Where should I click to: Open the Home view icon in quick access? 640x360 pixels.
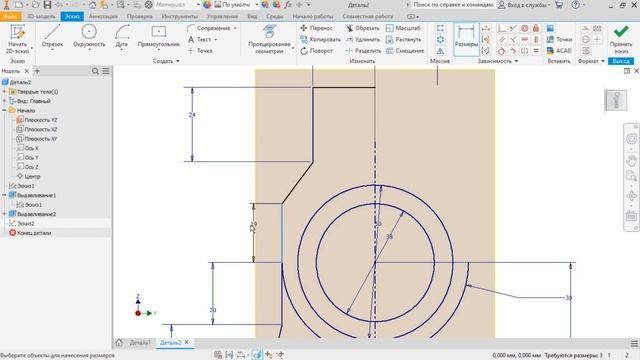pyautogui.click(x=93, y=5)
